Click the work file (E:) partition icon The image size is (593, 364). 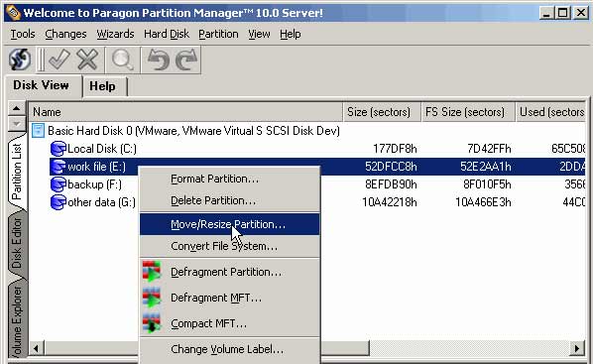[58, 167]
